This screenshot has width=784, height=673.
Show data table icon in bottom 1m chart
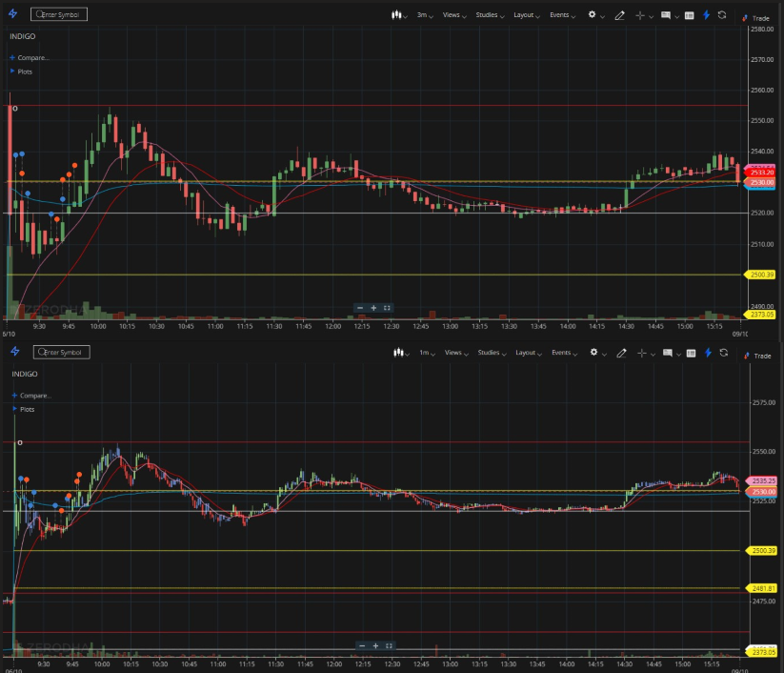pyautogui.click(x=691, y=354)
